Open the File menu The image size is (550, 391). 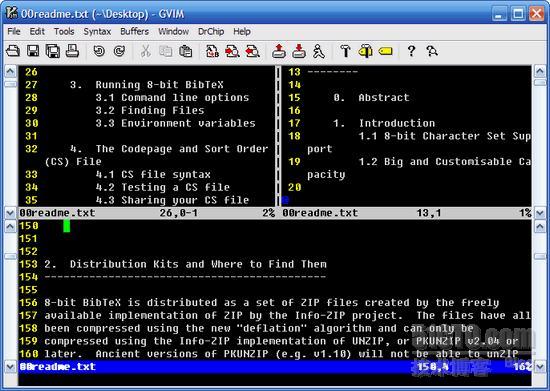coord(14,32)
